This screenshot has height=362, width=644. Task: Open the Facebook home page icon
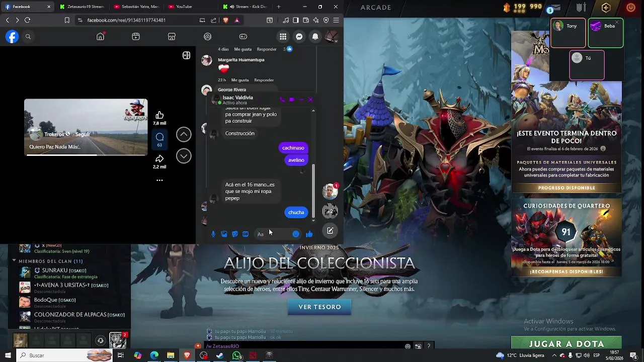coord(101,37)
